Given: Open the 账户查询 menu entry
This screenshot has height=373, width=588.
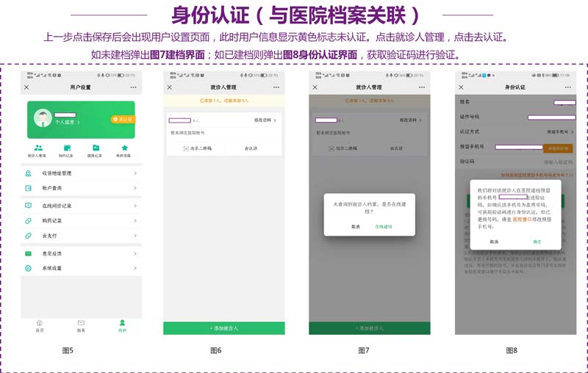Looking at the screenshot, I should 51,189.
